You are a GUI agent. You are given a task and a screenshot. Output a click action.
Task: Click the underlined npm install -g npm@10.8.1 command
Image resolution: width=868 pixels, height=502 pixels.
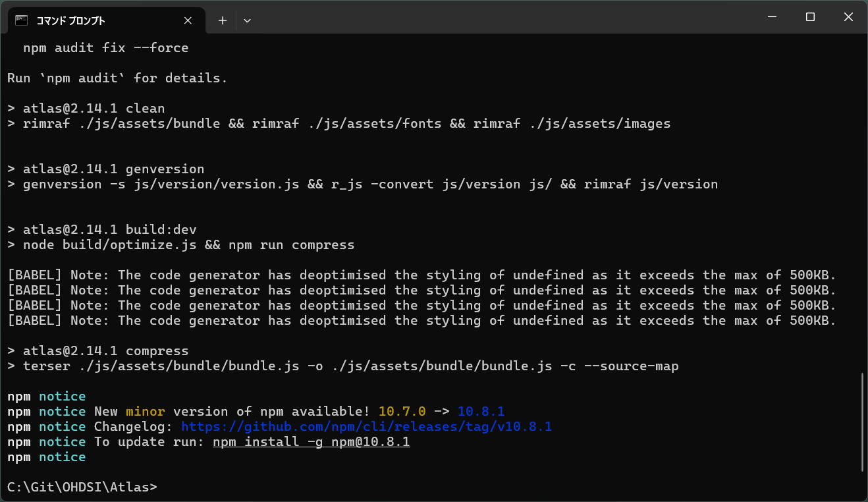312,442
